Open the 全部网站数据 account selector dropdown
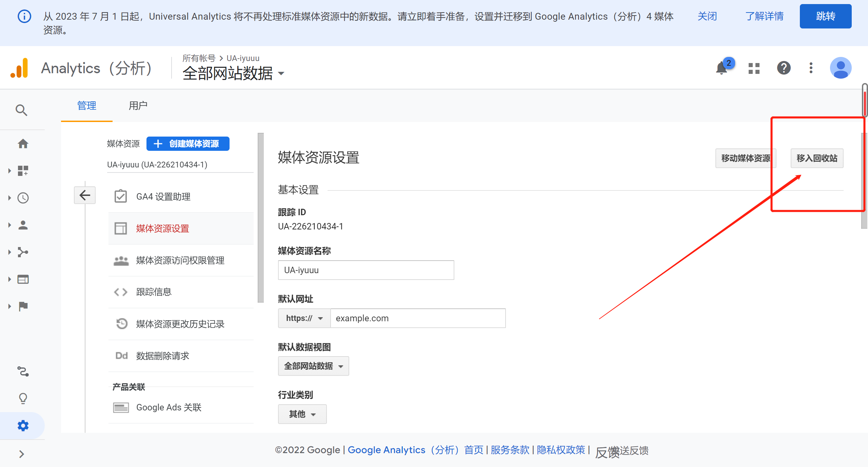Viewport: 868px width, 467px height. pos(281,73)
